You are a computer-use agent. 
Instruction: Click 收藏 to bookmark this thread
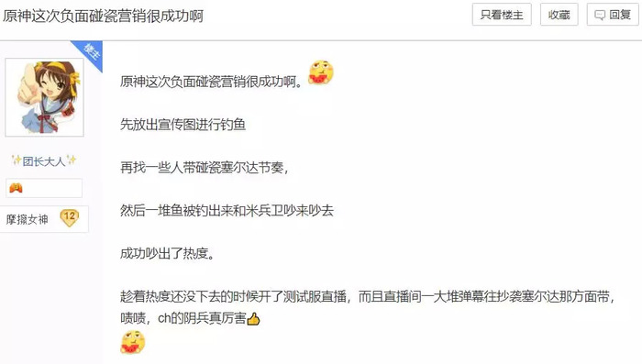point(559,15)
